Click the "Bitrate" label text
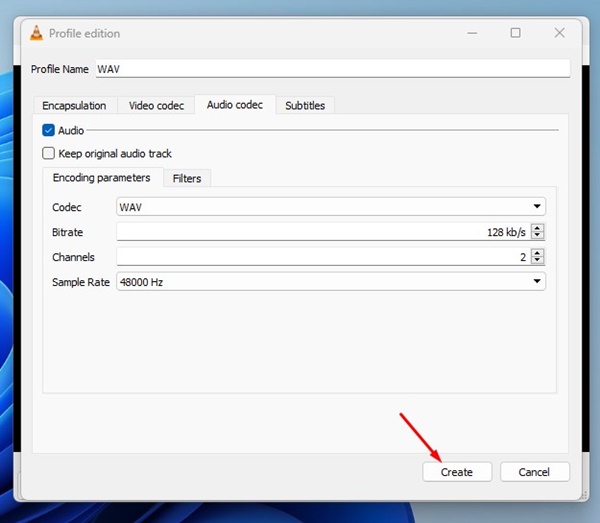Image resolution: width=600 pixels, height=523 pixels. click(67, 232)
